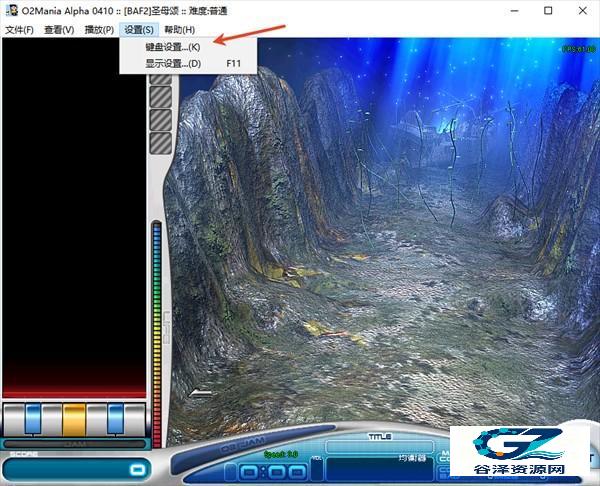Screen dimensions: 600x486
Task: Collapse the 设置(S) settings menu
Action: [139, 30]
